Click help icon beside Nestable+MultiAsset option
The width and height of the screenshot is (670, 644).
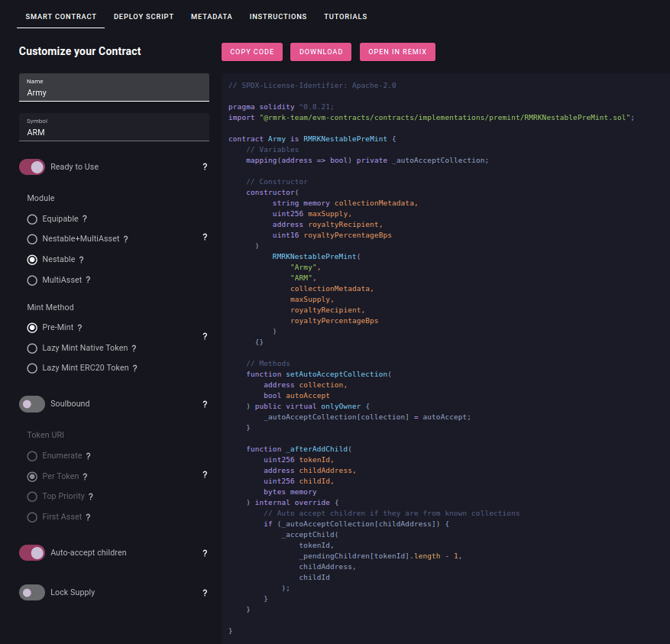(125, 239)
